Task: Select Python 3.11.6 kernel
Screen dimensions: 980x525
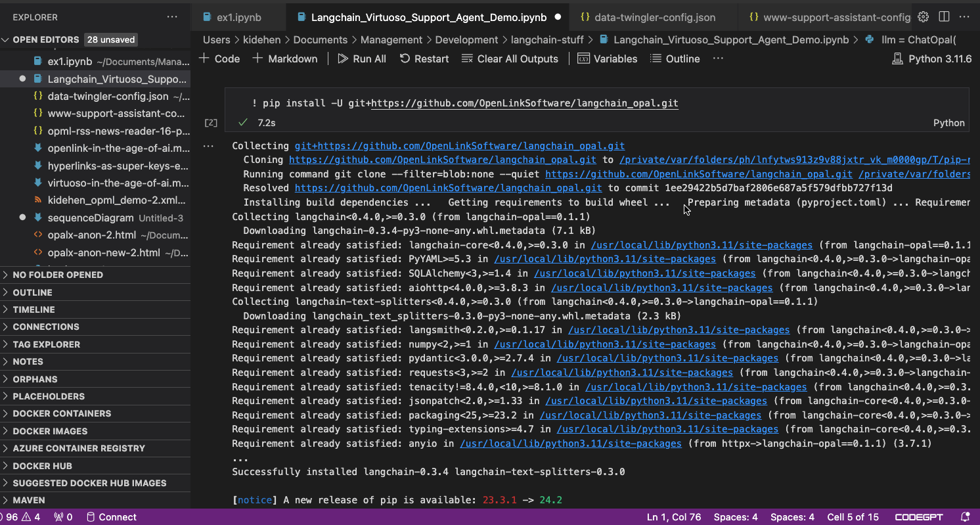Action: [x=932, y=58]
